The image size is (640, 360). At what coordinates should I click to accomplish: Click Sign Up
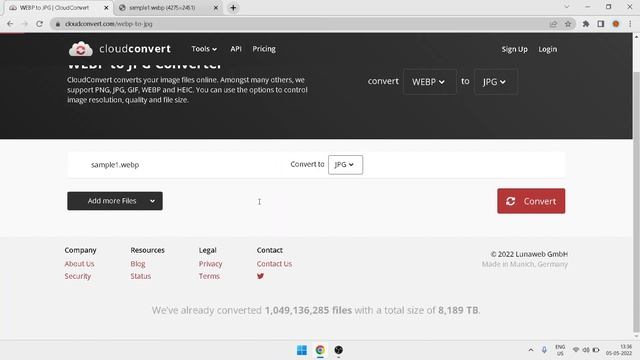point(514,49)
